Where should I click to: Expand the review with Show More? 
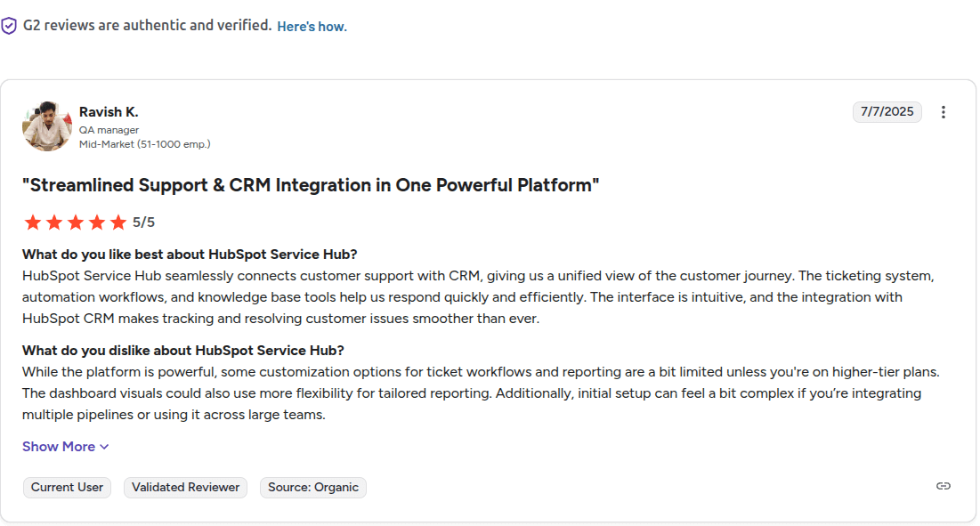(x=66, y=447)
